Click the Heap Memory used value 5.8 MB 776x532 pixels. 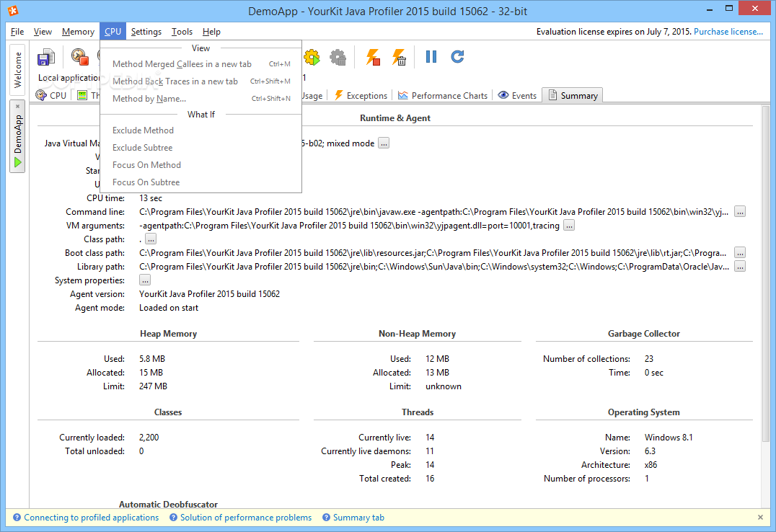152,359
